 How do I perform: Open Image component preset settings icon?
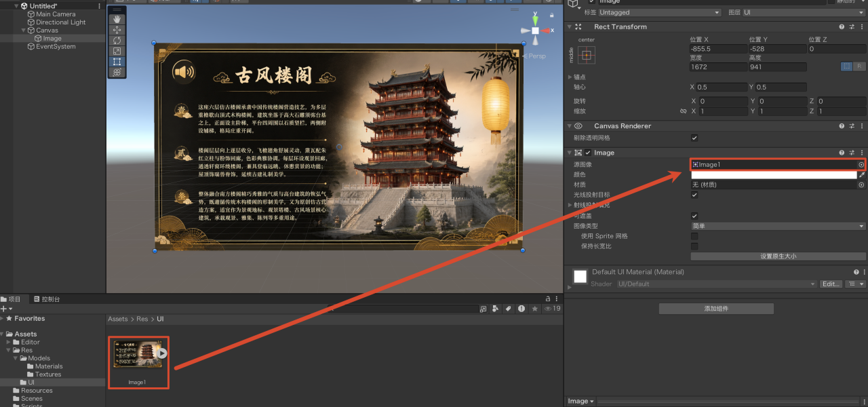(852, 153)
